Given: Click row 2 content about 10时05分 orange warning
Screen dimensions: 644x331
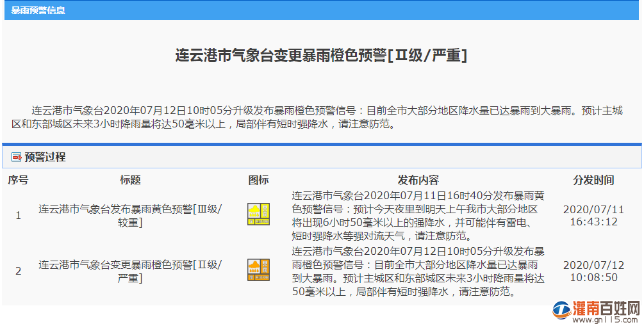Looking at the screenshot, I should [x=418, y=271].
